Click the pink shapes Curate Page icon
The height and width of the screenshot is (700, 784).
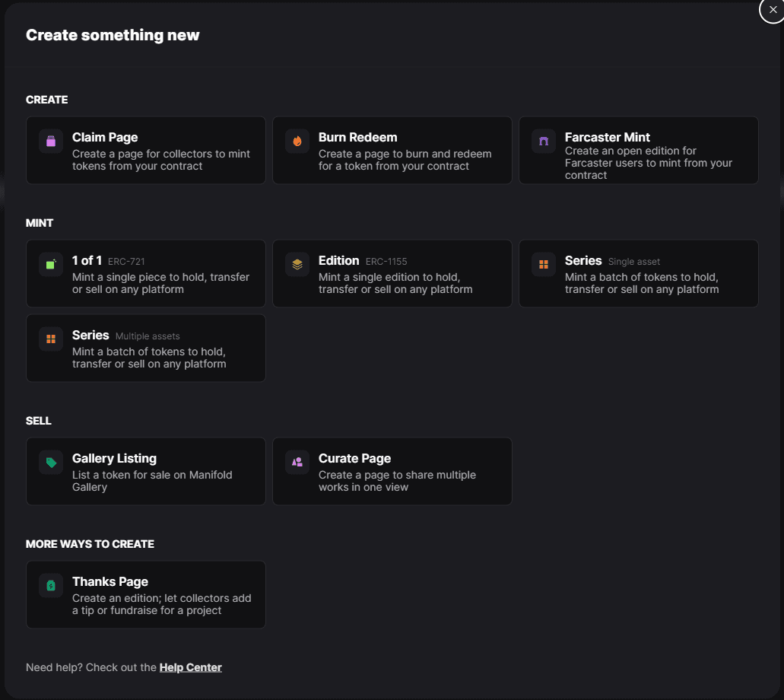pyautogui.click(x=297, y=463)
